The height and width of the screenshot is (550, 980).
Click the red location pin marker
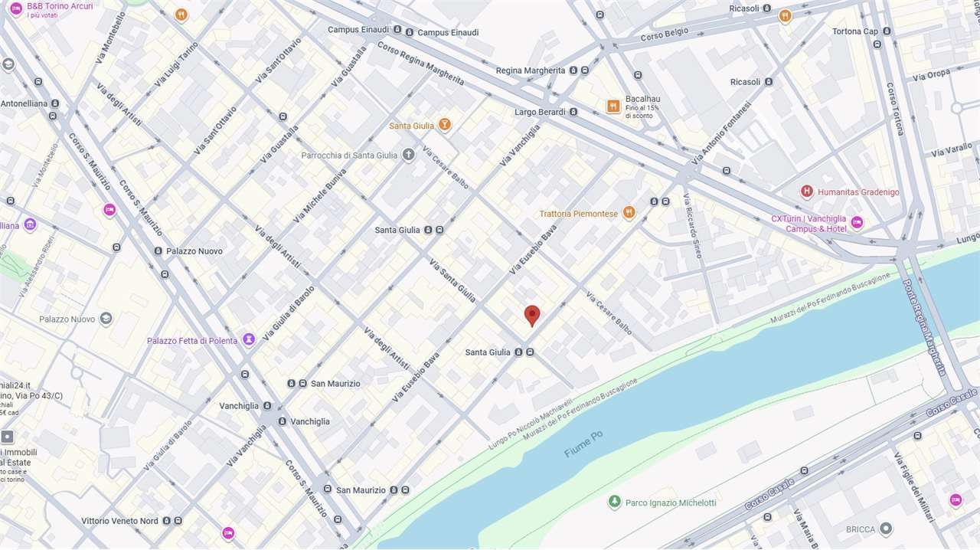click(532, 316)
